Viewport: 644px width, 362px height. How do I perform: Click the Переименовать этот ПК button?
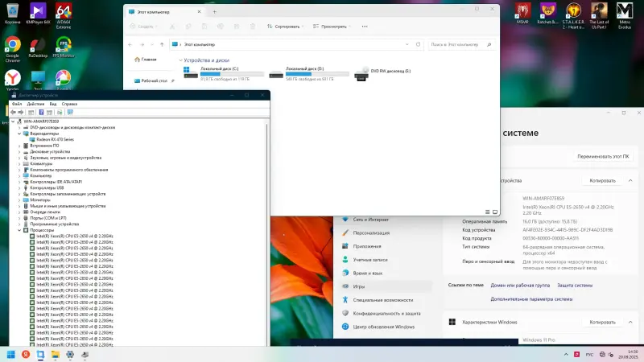coord(603,156)
